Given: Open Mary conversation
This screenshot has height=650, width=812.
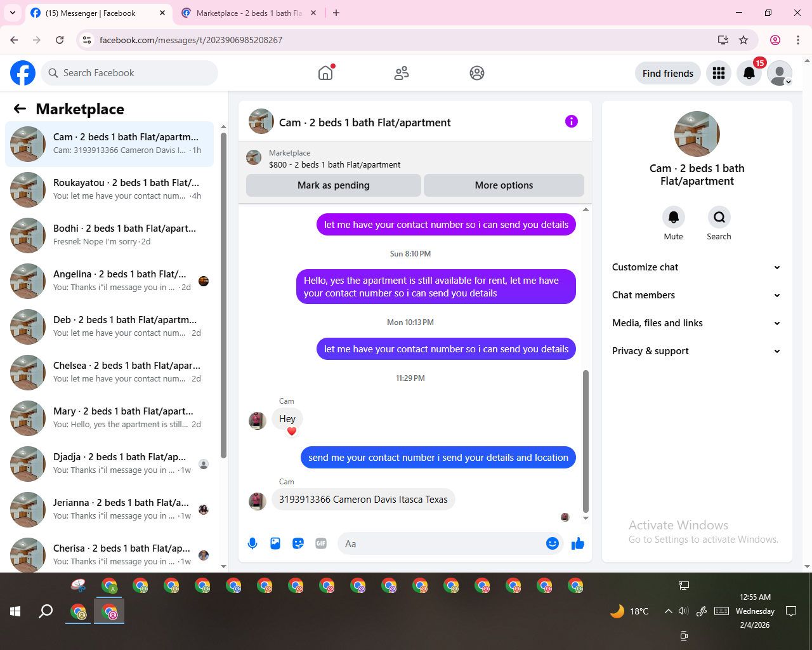Looking at the screenshot, I should tap(110, 418).
